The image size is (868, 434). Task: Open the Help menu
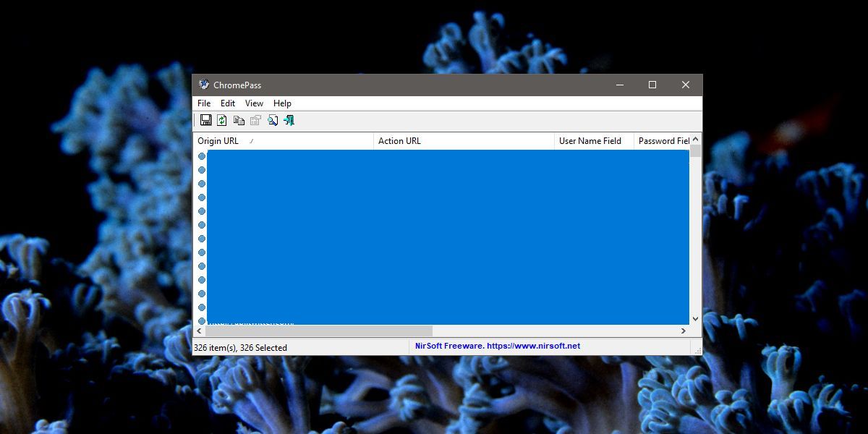(282, 103)
